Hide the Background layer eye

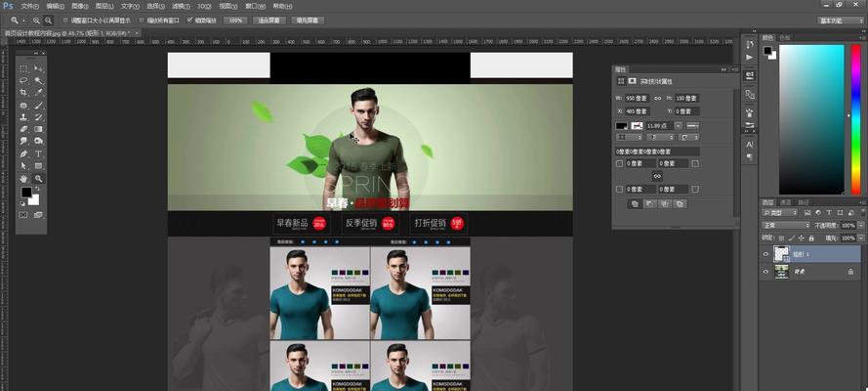point(766,272)
